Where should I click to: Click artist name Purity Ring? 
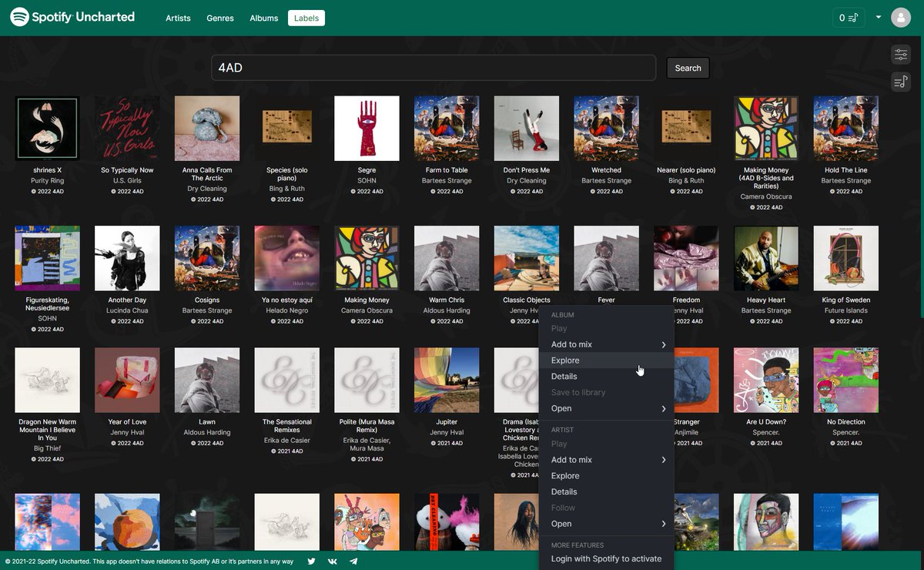(47, 181)
